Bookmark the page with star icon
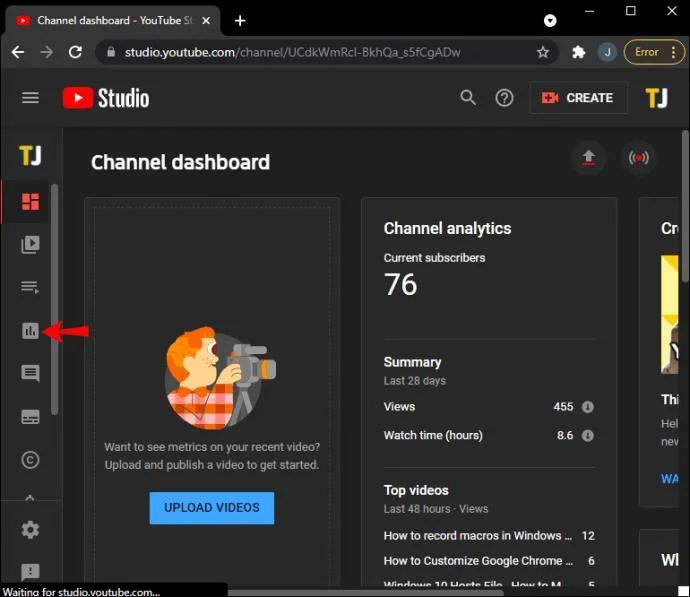This screenshot has height=597, width=690. pyautogui.click(x=543, y=52)
